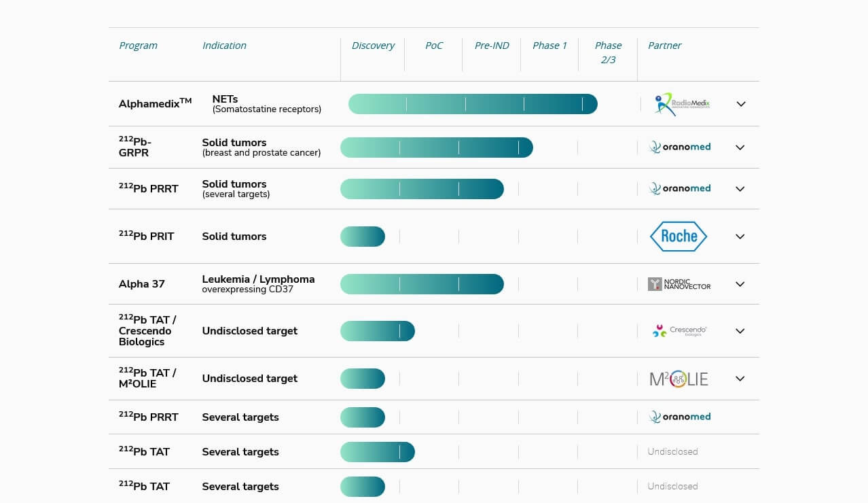Click Oranomed logo in Several targets row

pyautogui.click(x=680, y=417)
